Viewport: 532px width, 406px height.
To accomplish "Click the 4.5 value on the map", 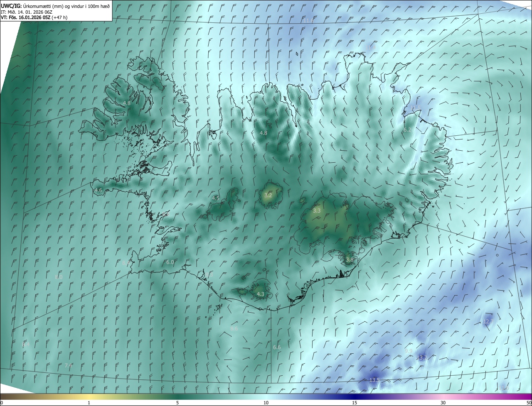I will click(216, 198).
